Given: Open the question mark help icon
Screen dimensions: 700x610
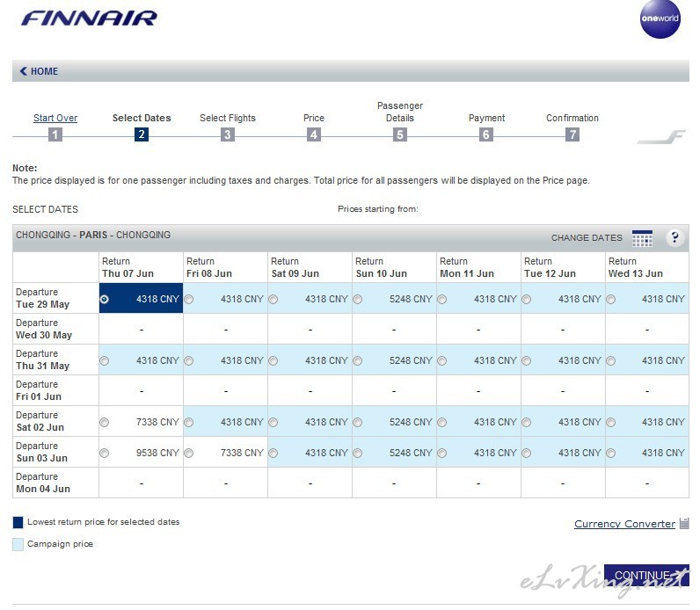Looking at the screenshot, I should tap(674, 237).
